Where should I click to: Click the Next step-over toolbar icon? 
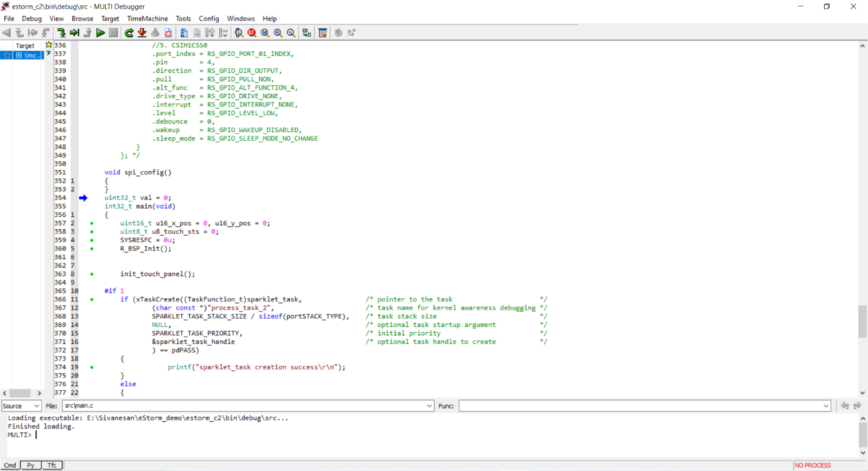pyautogui.click(x=74, y=33)
